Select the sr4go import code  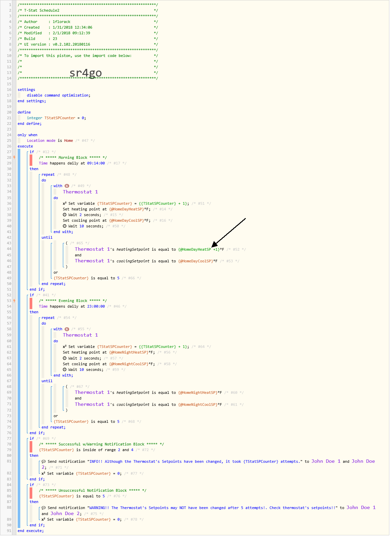coord(86,73)
